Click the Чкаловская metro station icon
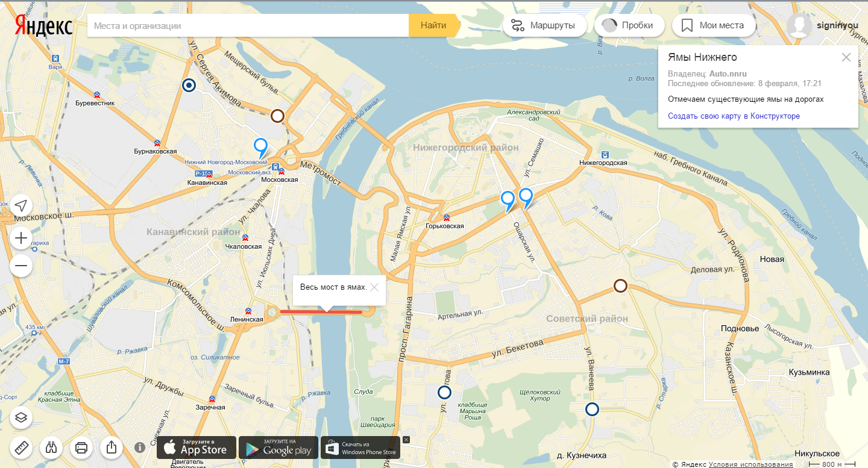The width and height of the screenshot is (868, 468). [x=245, y=237]
